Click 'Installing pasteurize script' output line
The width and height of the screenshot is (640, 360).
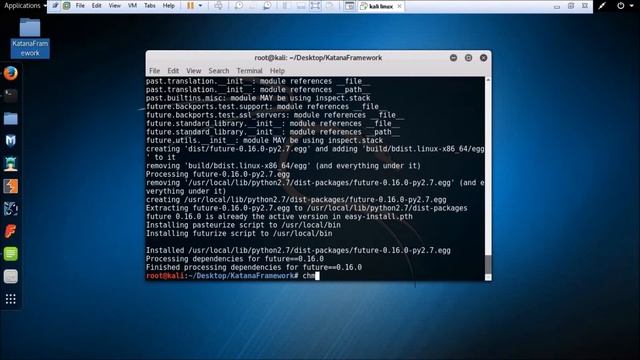tap(243, 225)
